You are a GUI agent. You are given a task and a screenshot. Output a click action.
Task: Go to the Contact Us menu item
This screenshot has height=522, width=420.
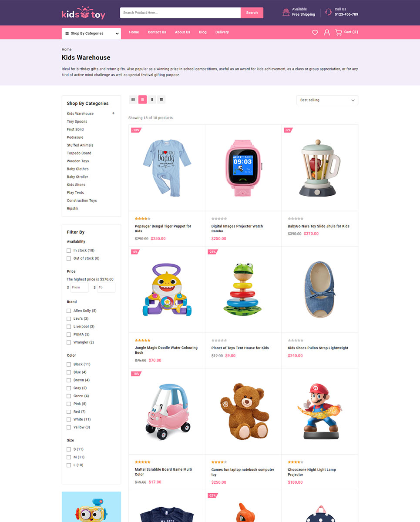pos(157,32)
